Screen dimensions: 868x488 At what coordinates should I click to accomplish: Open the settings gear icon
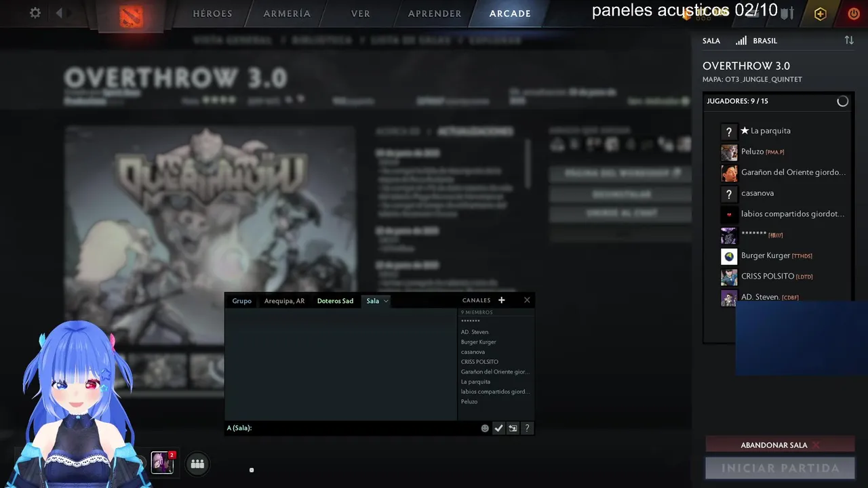click(35, 13)
